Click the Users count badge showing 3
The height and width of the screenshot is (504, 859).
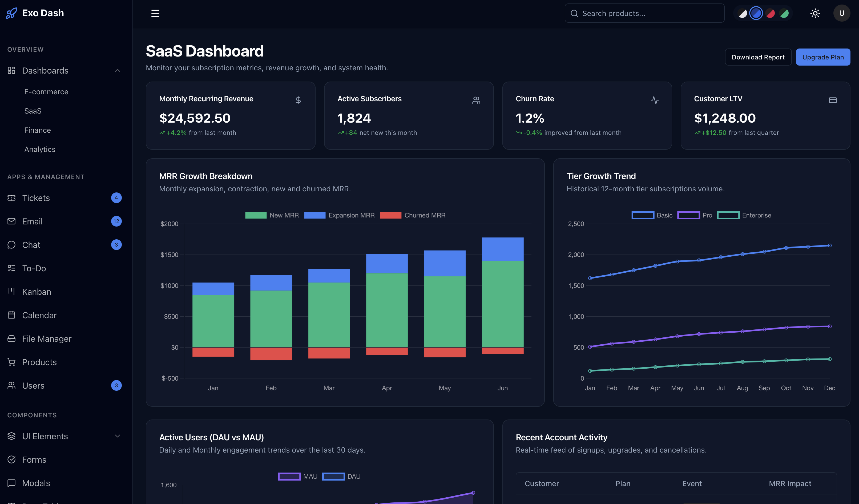pos(116,386)
